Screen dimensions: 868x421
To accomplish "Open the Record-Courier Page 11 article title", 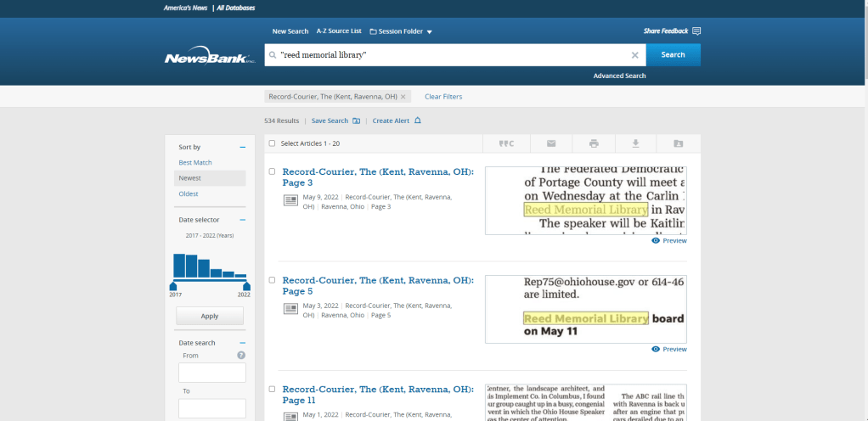I will [378, 395].
